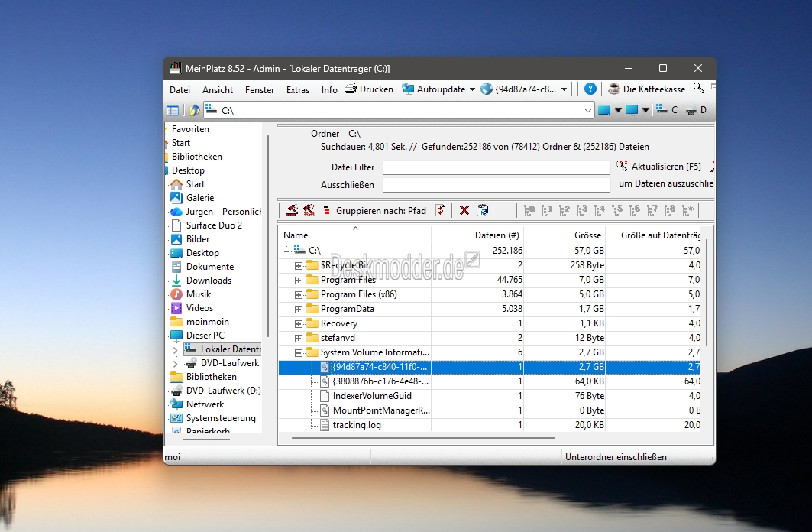The width and height of the screenshot is (812, 532).
Task: Click the red X delete icon
Action: point(464,210)
